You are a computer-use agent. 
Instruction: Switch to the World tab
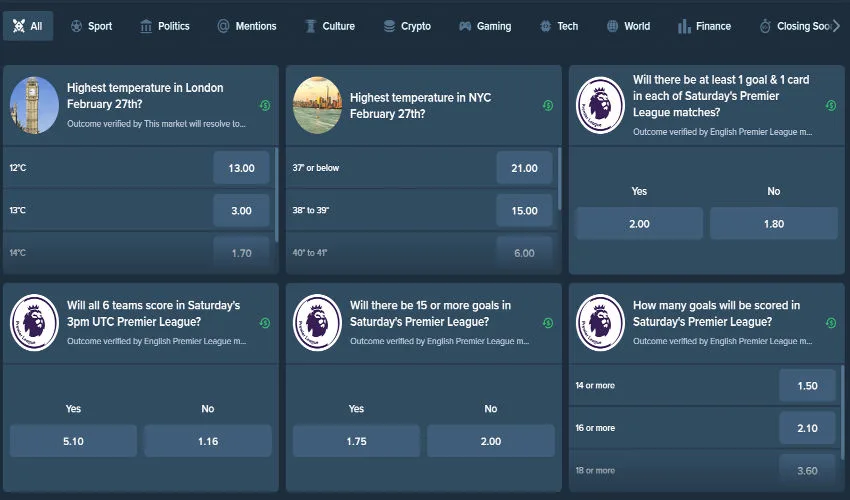pos(628,26)
